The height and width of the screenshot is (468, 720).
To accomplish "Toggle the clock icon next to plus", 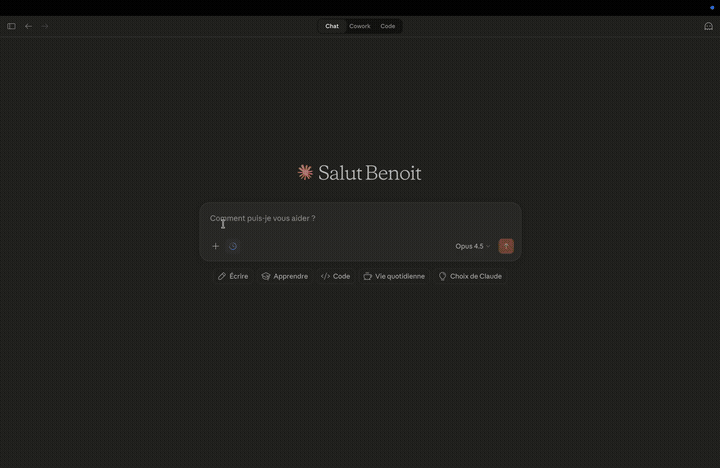I will 233,246.
